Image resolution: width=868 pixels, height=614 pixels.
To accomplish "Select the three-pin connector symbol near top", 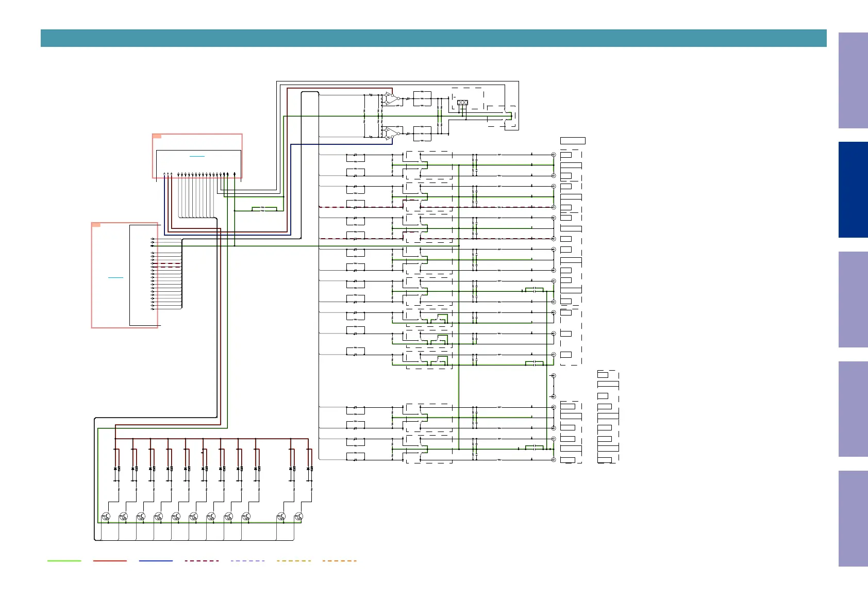I will coord(462,103).
